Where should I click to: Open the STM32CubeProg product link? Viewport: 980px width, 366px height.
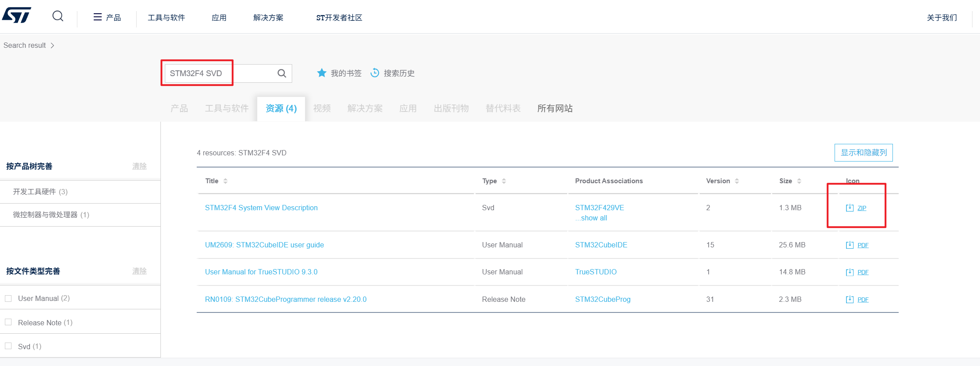pos(602,299)
